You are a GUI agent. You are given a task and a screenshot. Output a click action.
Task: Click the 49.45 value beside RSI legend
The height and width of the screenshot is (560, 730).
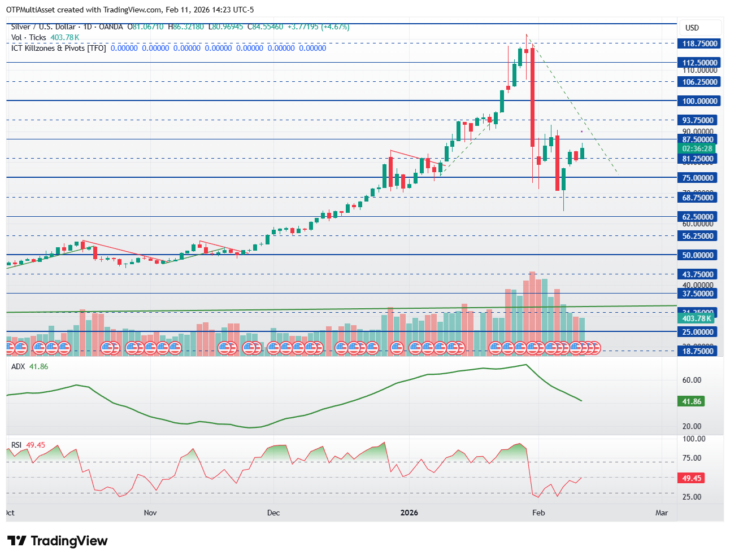point(36,445)
